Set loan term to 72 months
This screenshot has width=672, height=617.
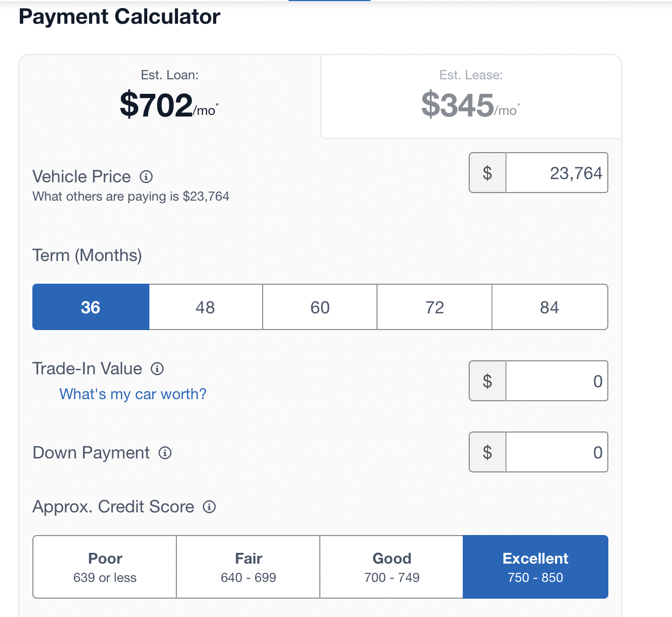[x=434, y=307]
